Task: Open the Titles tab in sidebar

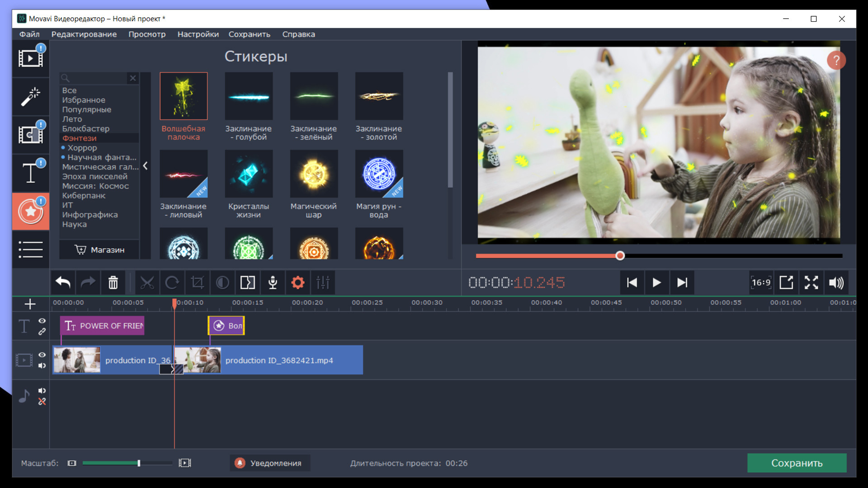Action: (30, 173)
